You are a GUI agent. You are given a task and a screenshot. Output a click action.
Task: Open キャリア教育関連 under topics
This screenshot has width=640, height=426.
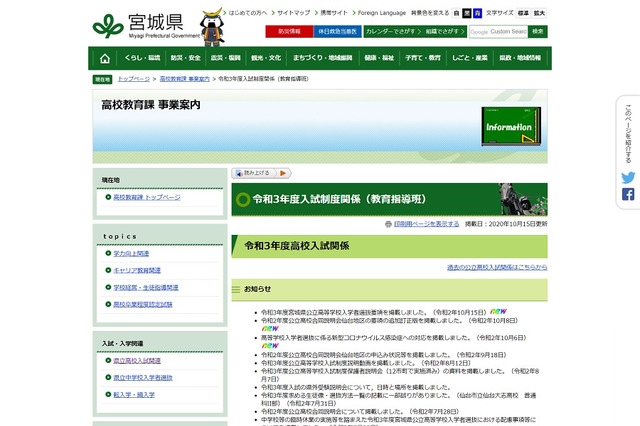[137, 271]
